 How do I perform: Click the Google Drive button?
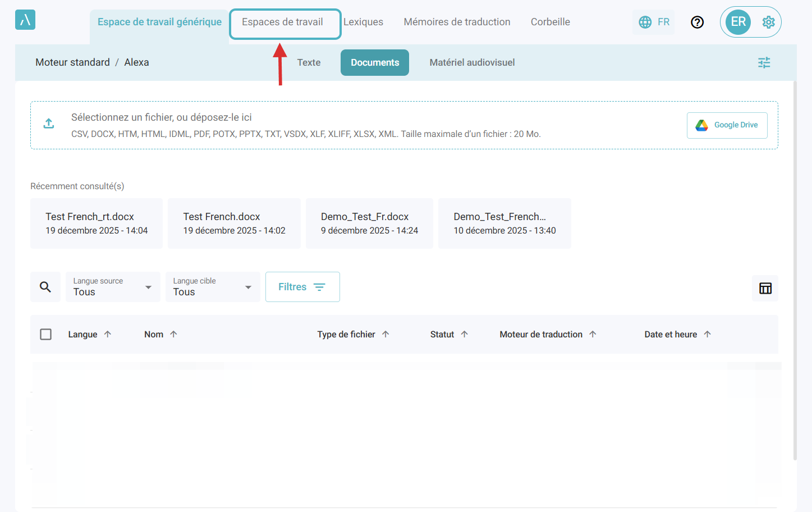pos(727,125)
